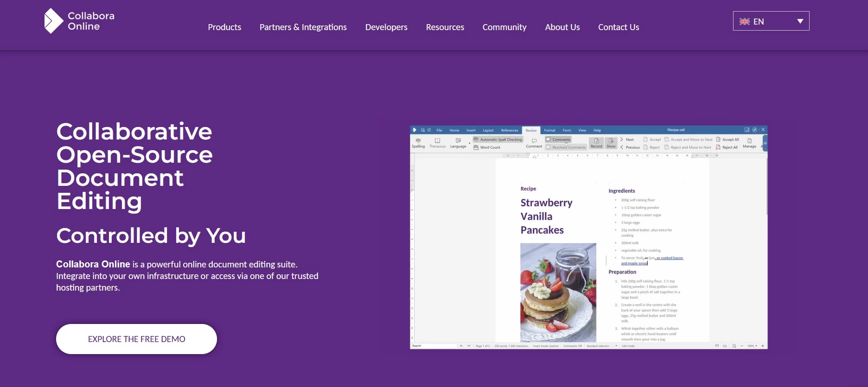Jump to previous search result arrow
The height and width of the screenshot is (387, 868).
(x=461, y=346)
